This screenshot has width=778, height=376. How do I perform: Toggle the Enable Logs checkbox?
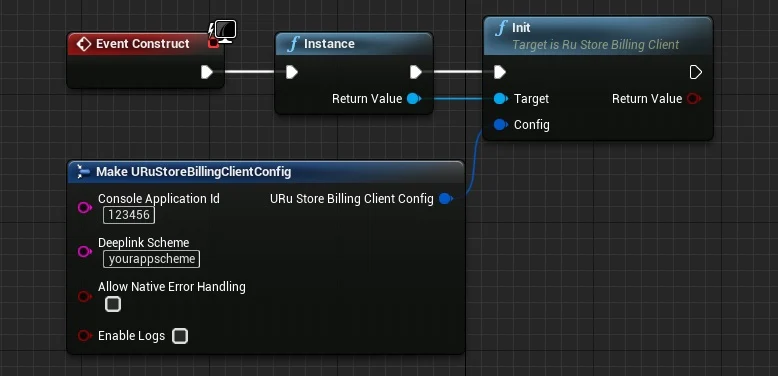180,336
